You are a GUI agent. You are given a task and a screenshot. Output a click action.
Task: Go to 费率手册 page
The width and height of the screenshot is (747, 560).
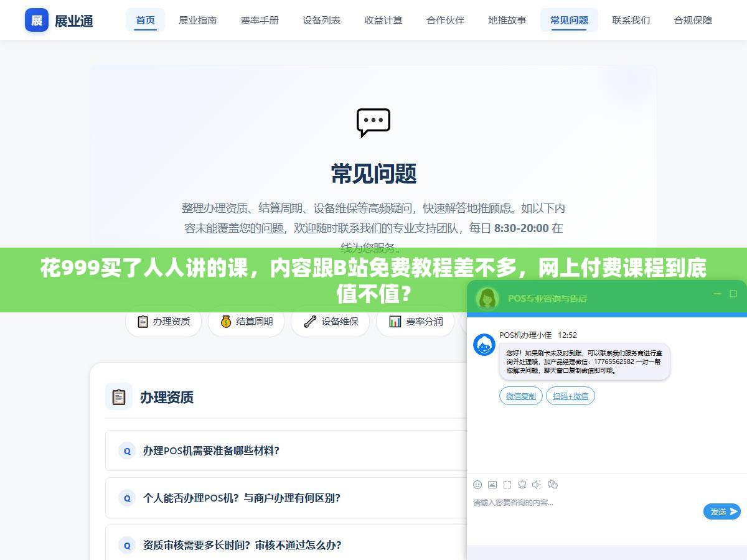[x=260, y=20]
